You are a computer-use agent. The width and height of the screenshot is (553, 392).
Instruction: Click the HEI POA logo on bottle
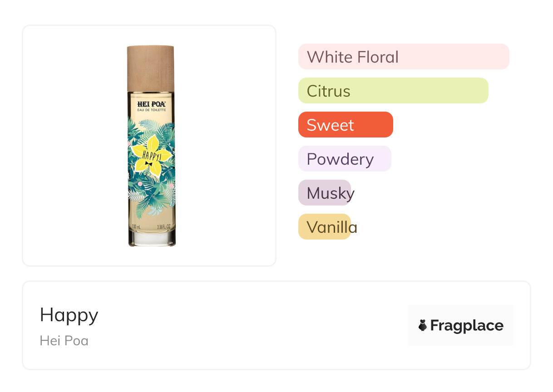click(x=151, y=104)
